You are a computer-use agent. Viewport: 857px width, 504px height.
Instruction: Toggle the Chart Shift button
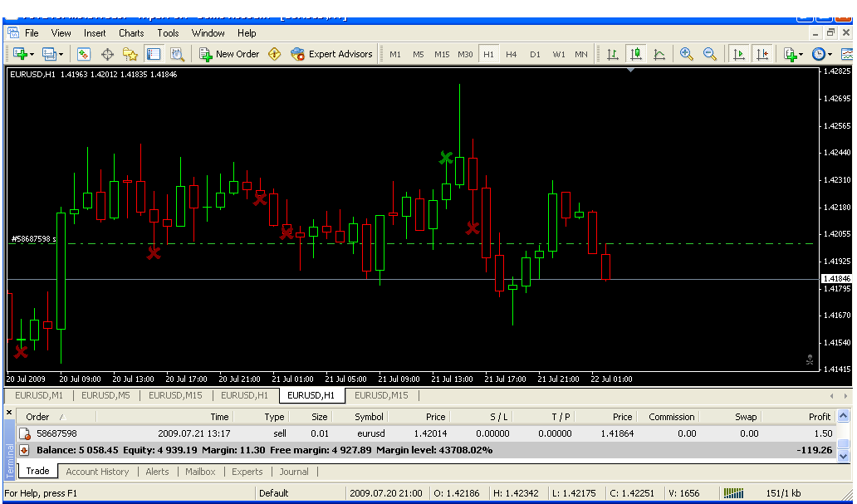(762, 54)
